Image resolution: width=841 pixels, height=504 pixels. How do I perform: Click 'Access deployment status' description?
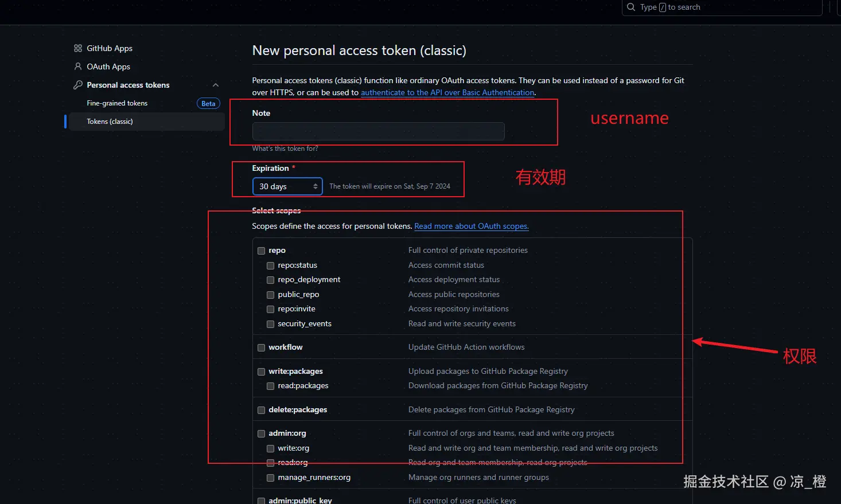[454, 279]
